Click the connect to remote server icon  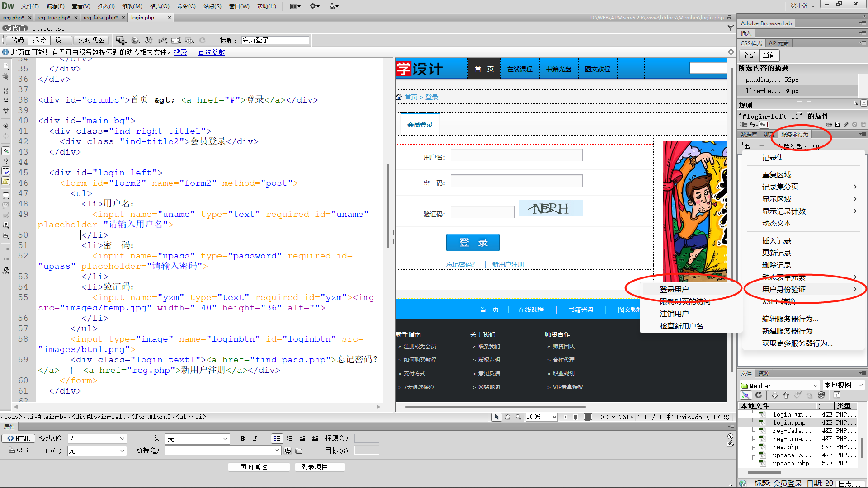(745, 395)
